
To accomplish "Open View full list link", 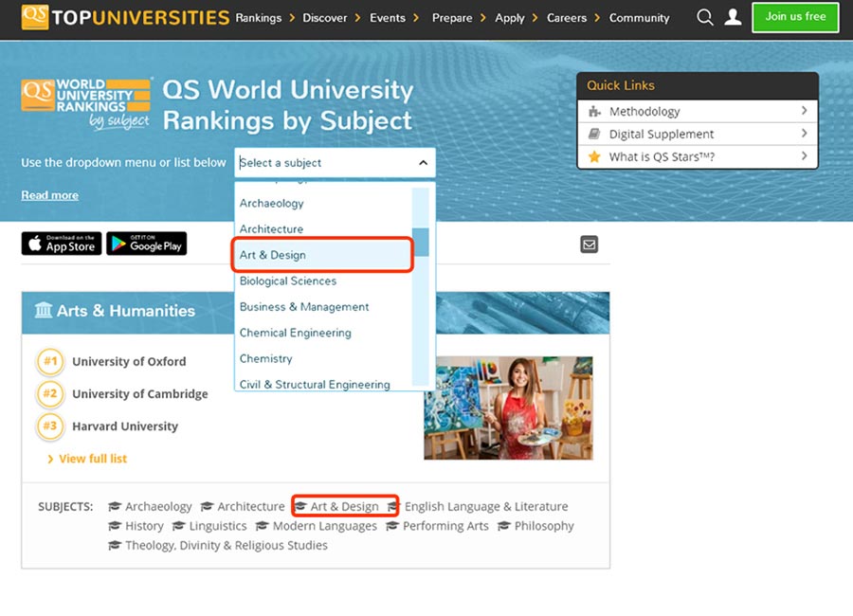I will click(x=93, y=459).
